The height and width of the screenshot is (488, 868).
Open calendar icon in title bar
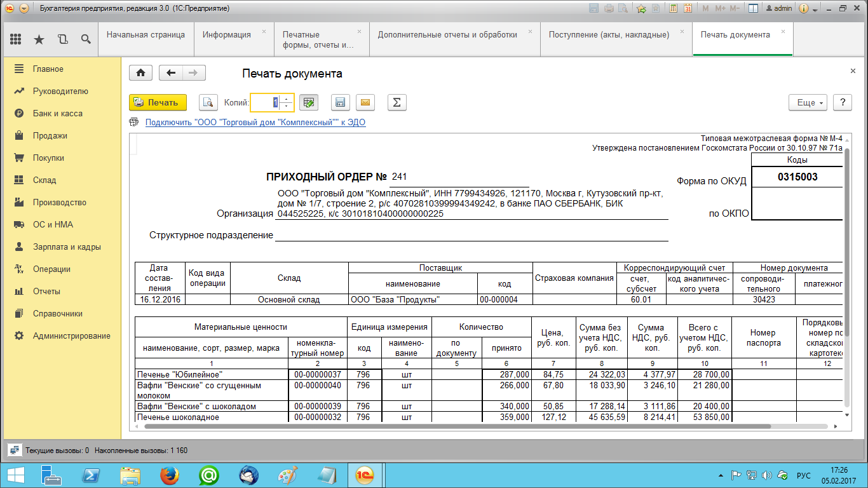[x=688, y=9]
